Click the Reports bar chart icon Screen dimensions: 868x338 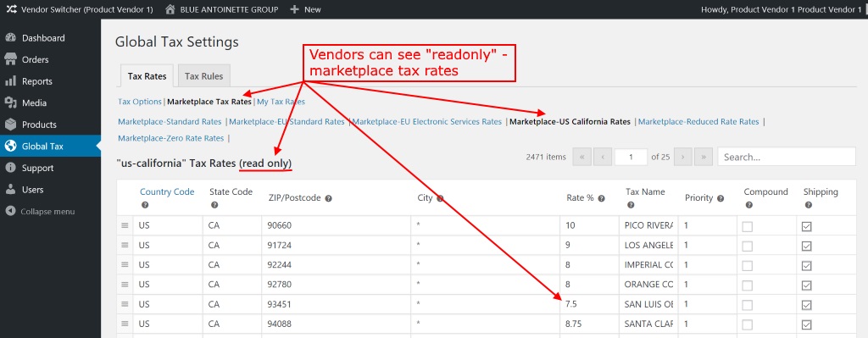[10, 81]
